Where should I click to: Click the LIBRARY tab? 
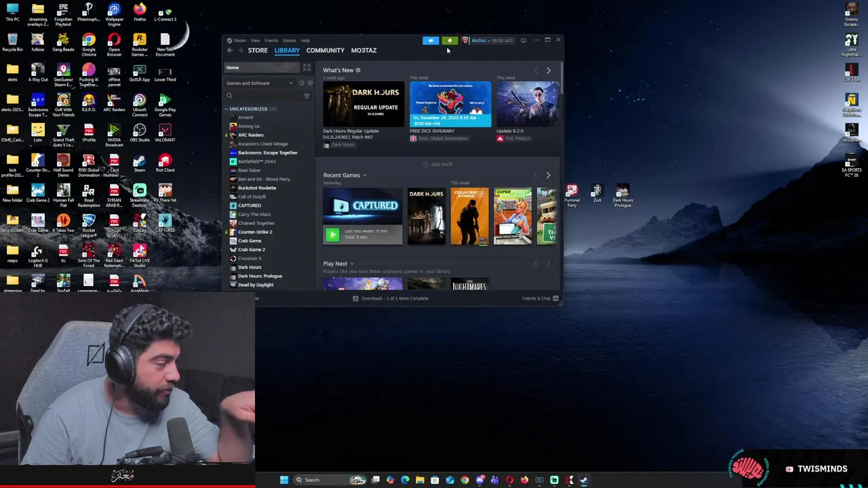click(287, 50)
